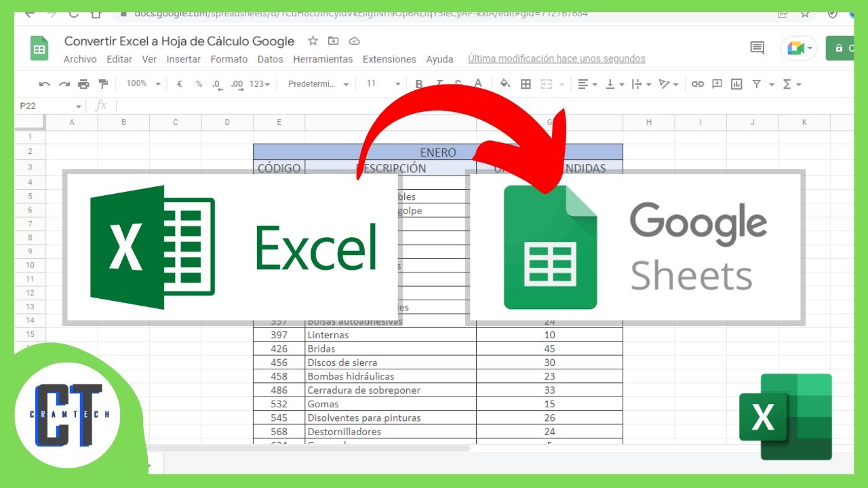This screenshot has height=488, width=868.
Task: Open the font size 11 dropdown
Action: pyautogui.click(x=383, y=84)
